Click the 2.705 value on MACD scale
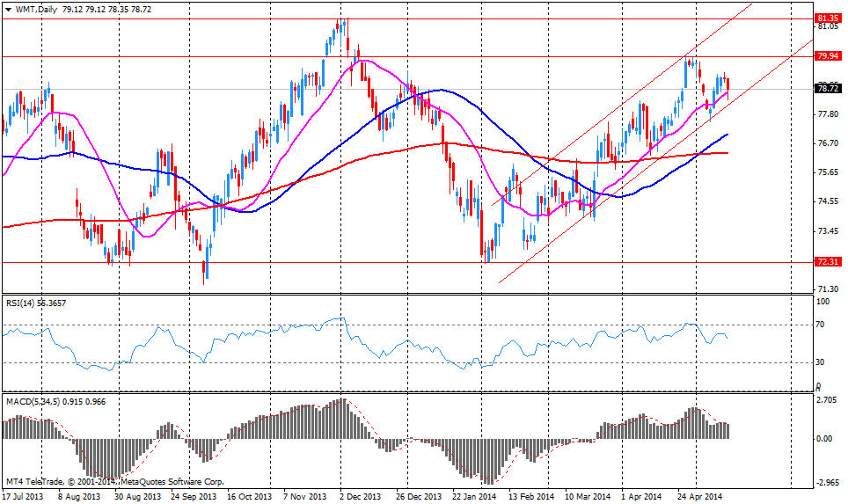Viewport: 848px width, 504px height. [827, 398]
